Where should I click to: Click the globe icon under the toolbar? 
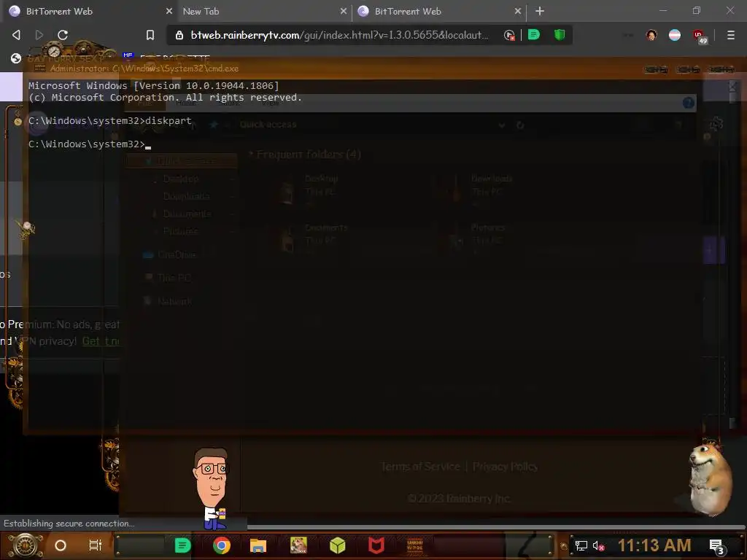click(x=16, y=58)
